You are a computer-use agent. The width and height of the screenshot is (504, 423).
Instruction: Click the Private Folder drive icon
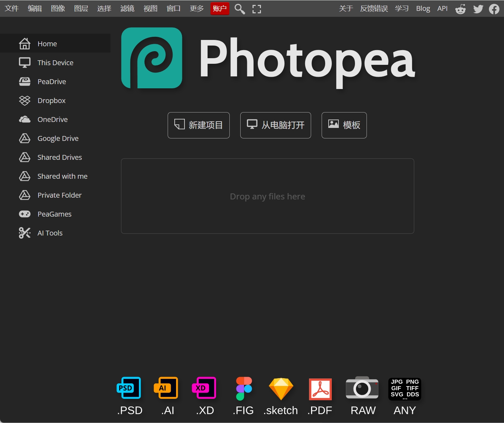point(25,195)
